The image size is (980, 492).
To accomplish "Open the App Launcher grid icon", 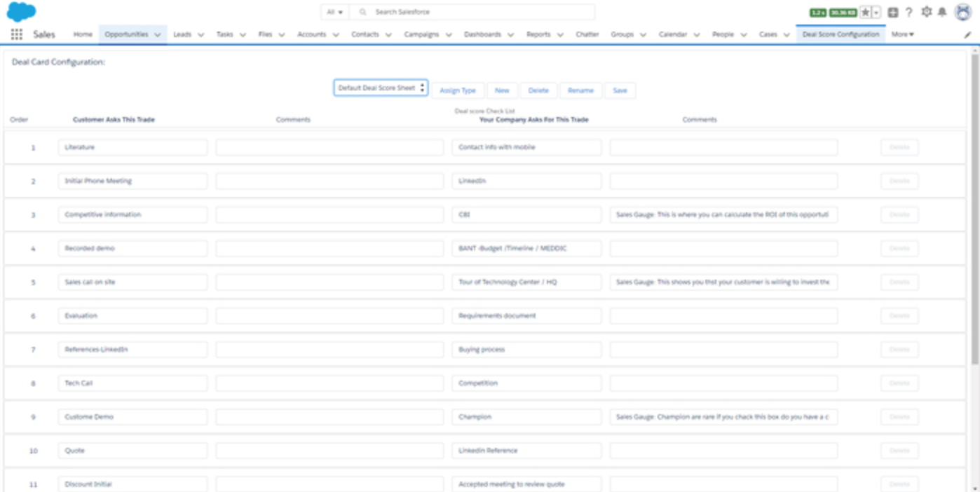I will point(16,34).
